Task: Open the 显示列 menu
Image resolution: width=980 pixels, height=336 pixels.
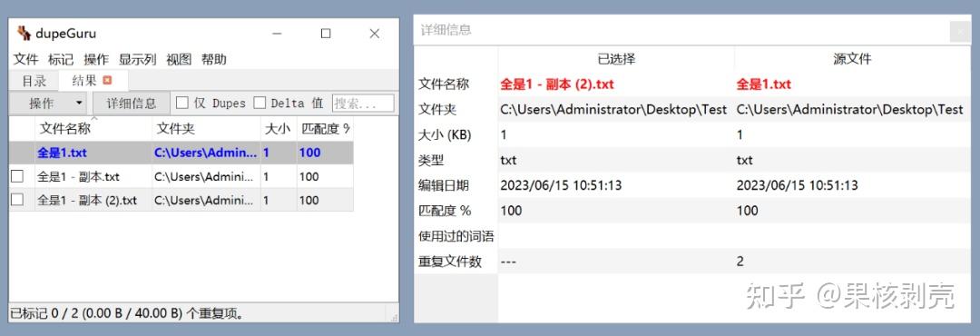Action: (138, 59)
